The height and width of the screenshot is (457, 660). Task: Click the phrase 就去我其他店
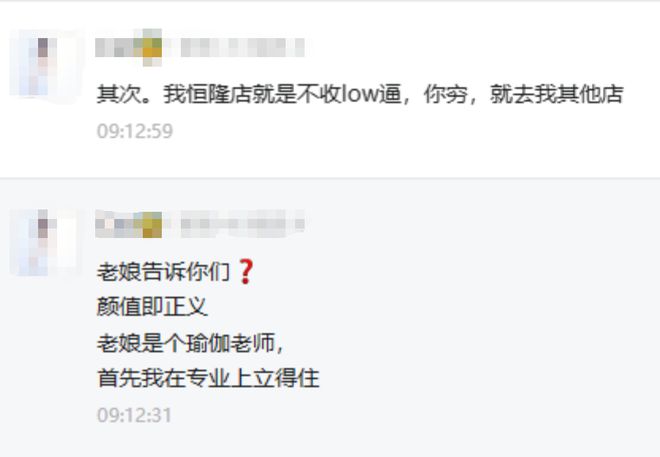[x=556, y=94]
